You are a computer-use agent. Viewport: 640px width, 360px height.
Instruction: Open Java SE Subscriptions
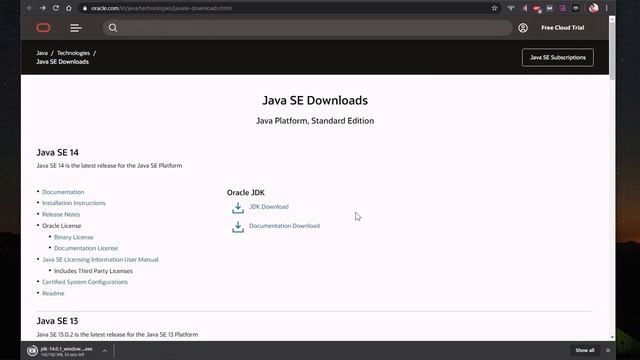click(558, 58)
